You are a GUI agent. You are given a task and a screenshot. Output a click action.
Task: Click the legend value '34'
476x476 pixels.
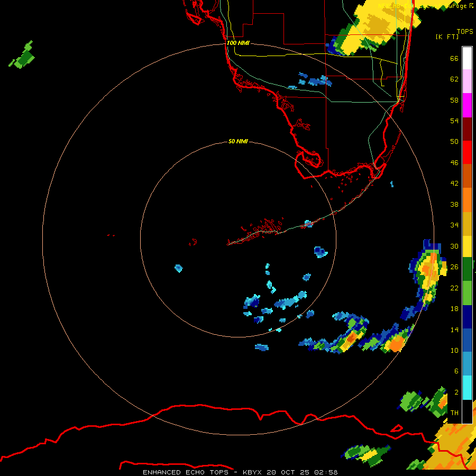pos(454,225)
